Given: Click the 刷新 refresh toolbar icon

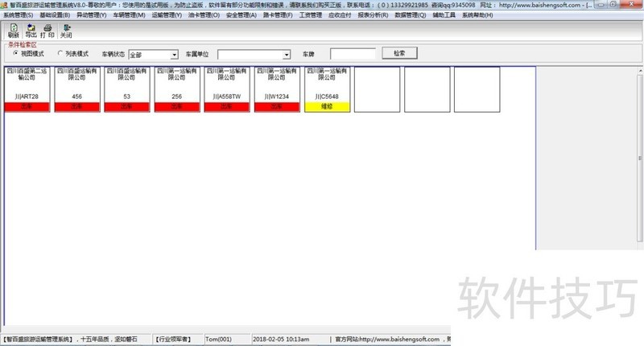Looking at the screenshot, I should (14, 31).
